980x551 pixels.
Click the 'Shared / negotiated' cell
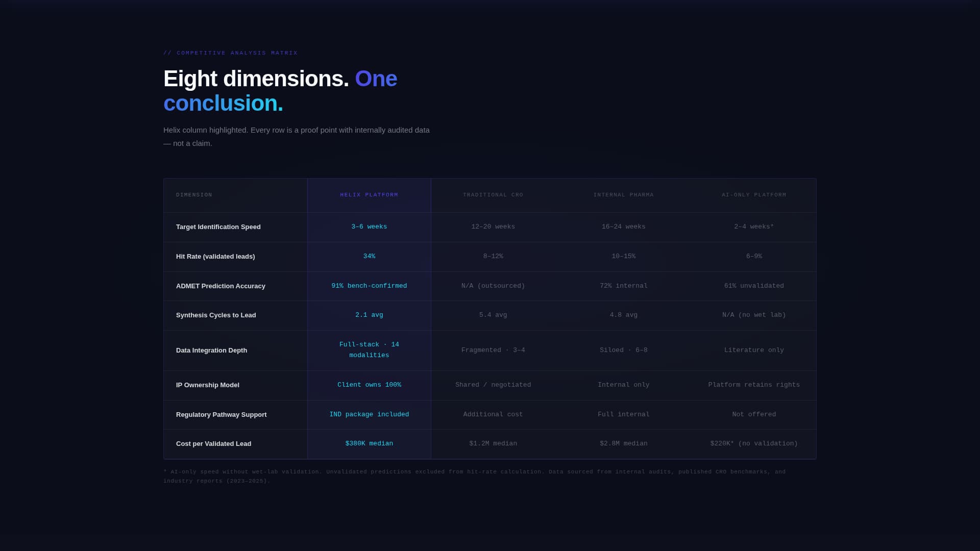click(x=493, y=385)
